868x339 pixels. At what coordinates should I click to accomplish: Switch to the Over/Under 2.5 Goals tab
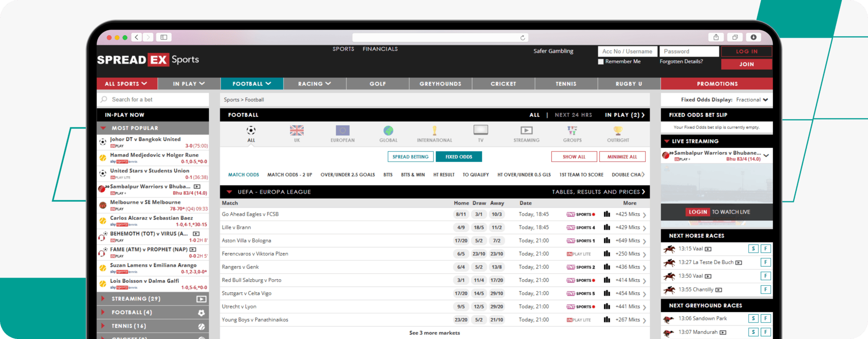pos(348,175)
